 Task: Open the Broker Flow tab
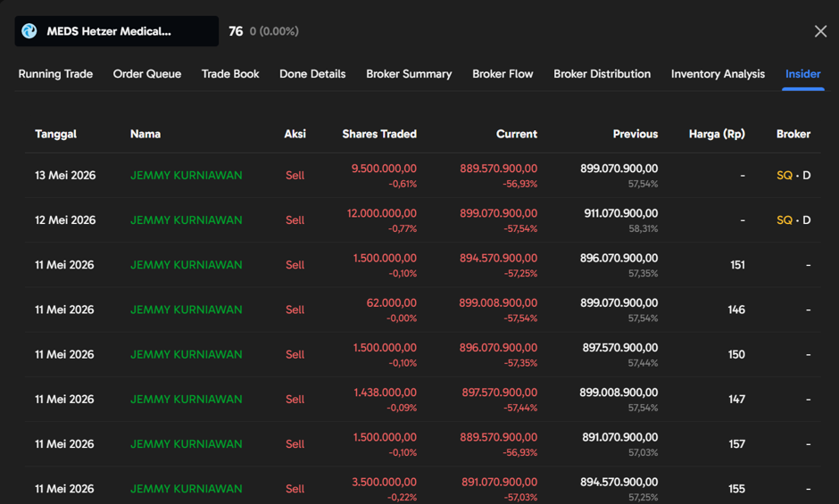click(x=503, y=74)
